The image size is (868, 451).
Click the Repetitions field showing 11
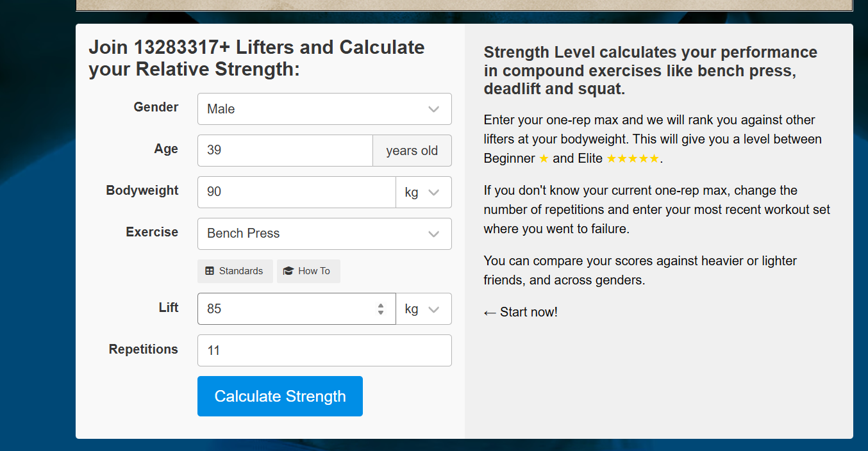coord(324,350)
